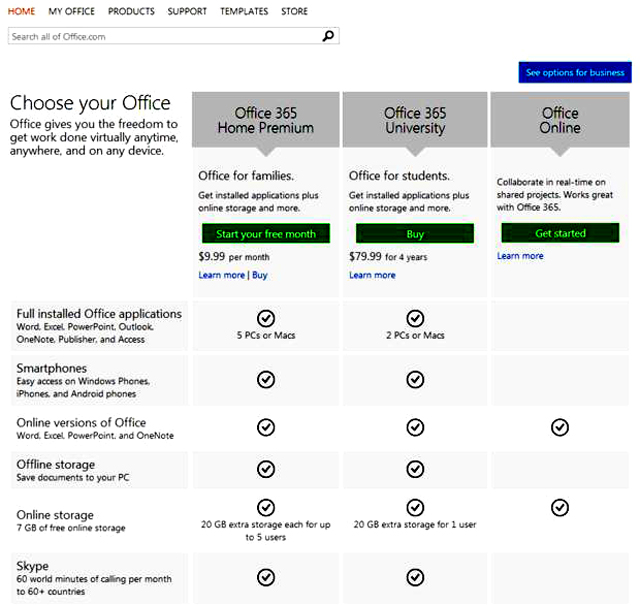
Task: Click Home Premium checkmark in Offline storage row
Action: click(266, 469)
